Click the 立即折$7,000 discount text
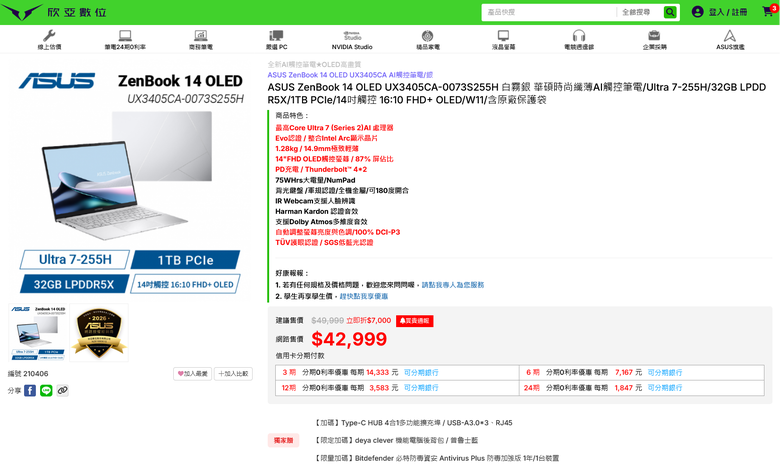Image resolution: width=780 pixels, height=472 pixels. (369, 321)
